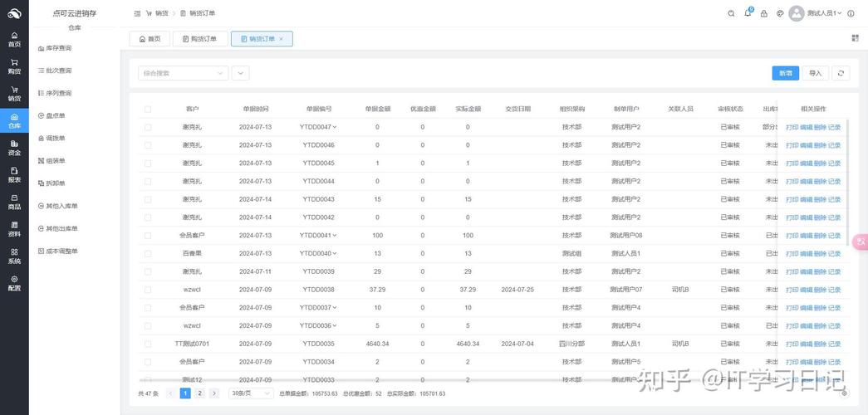
Task: Open 其他出库单 in the warehouse menu
Action: point(58,228)
